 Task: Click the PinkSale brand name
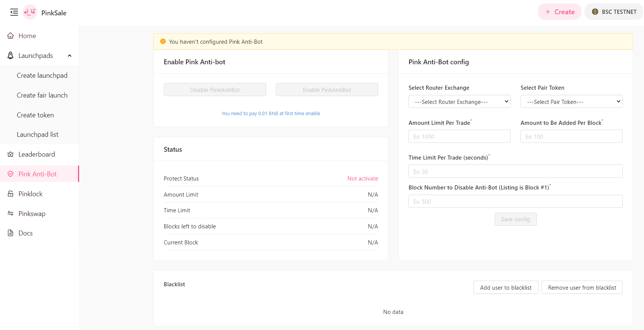coord(54,13)
